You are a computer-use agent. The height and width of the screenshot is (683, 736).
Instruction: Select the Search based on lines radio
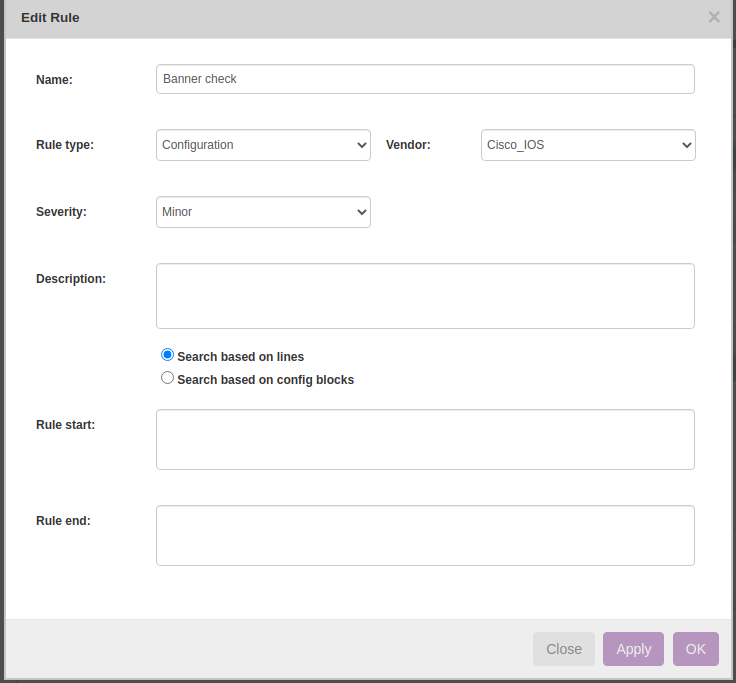point(168,355)
